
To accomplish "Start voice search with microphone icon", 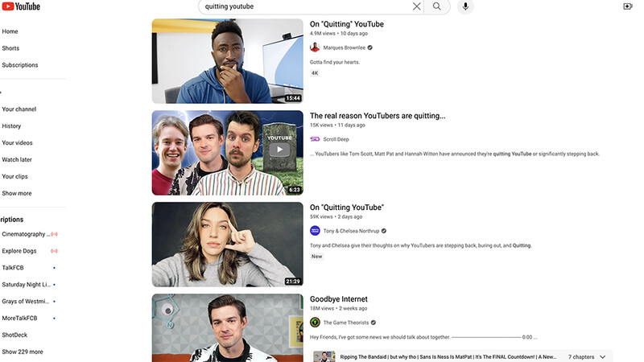I will (465, 6).
